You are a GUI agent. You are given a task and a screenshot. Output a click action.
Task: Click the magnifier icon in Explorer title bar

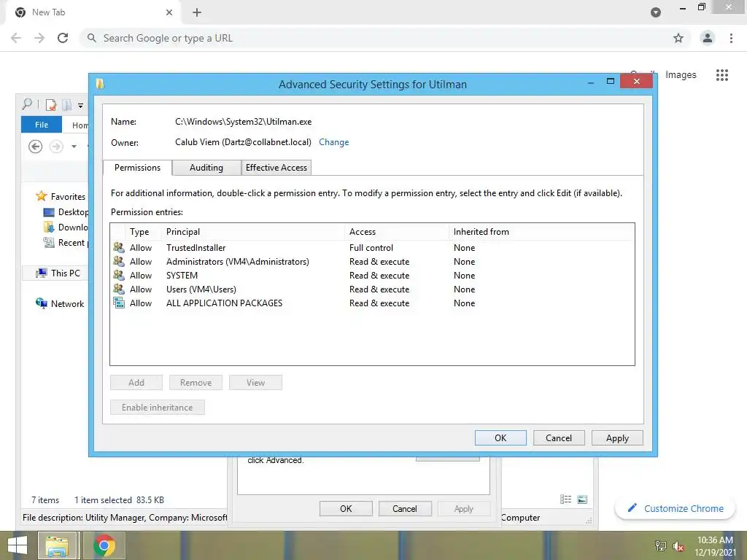(27, 104)
